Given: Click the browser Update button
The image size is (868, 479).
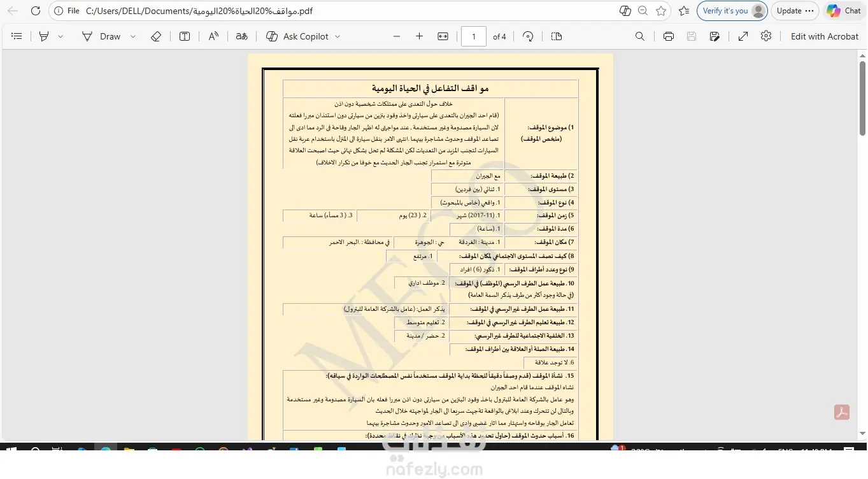Looking at the screenshot, I should tap(795, 11).
